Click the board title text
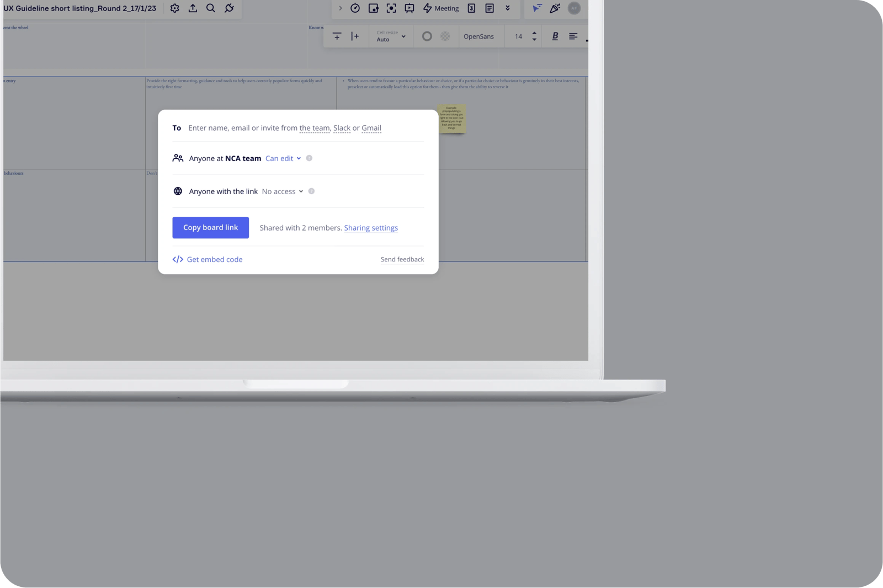 click(80, 8)
